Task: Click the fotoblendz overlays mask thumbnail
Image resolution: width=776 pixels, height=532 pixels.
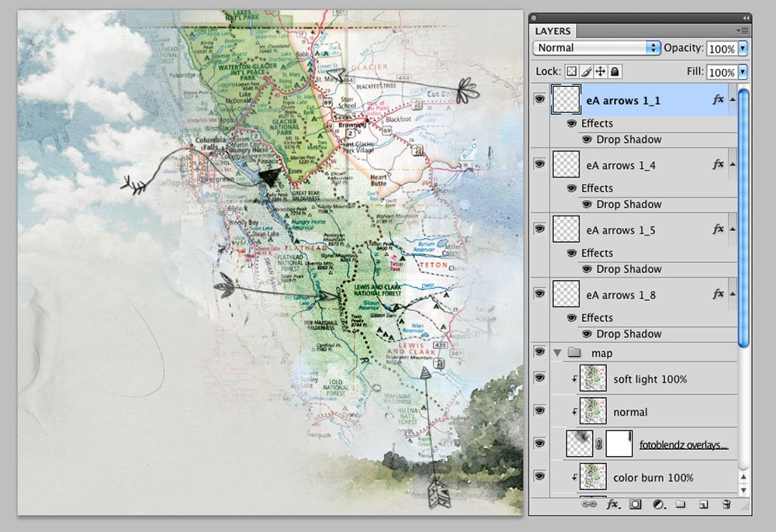Action: click(619, 444)
